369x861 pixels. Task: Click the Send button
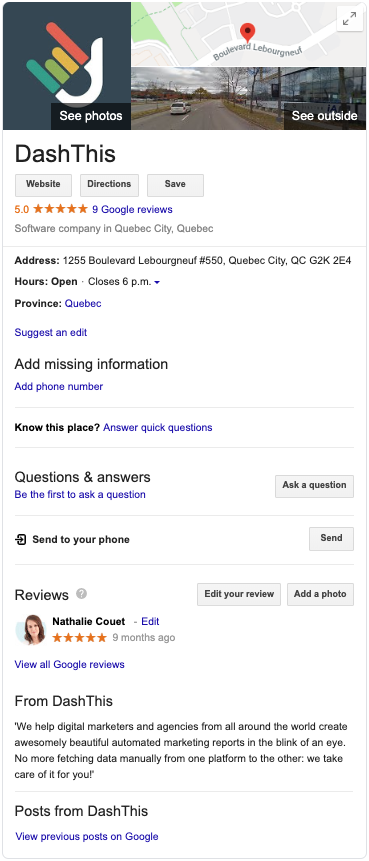tap(332, 539)
